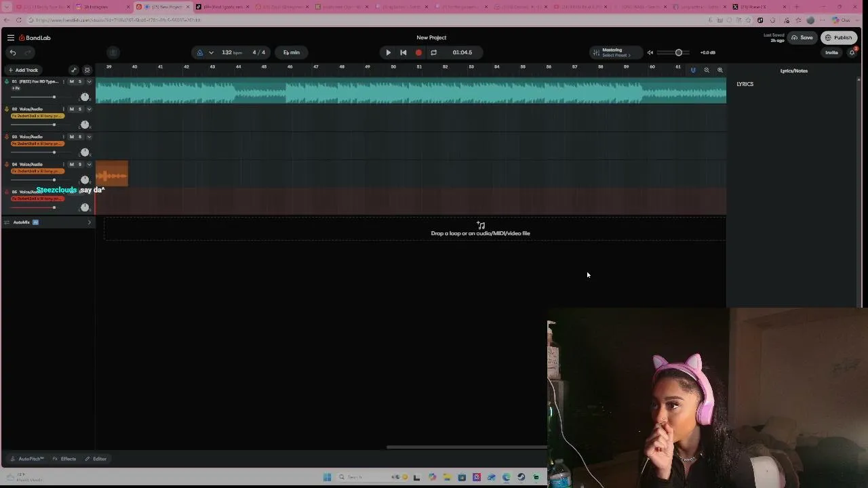Add Fx to track 01
The height and width of the screenshot is (488, 868).
click(x=16, y=88)
